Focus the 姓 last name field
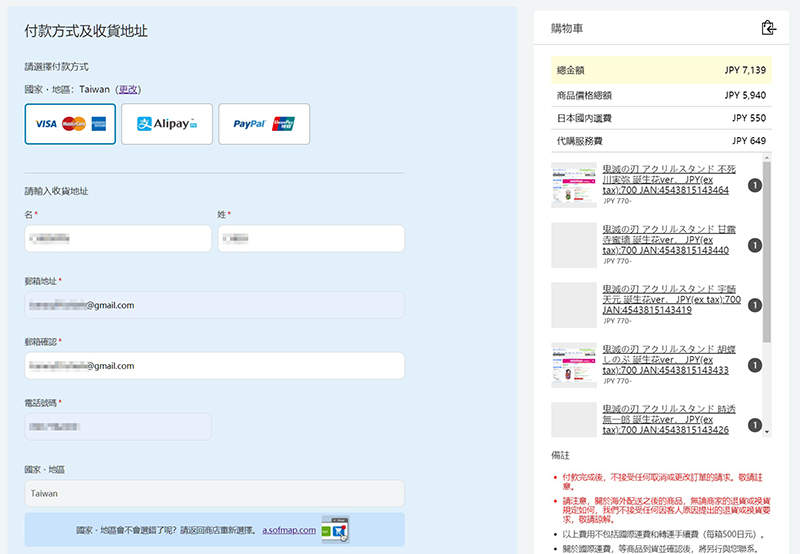The width and height of the screenshot is (800, 554). click(310, 239)
